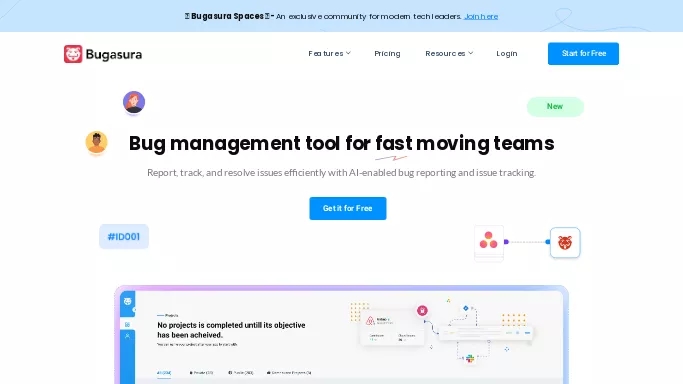The image size is (683, 384).
Task: Expand the Resources dropdown menu
Action: click(449, 54)
